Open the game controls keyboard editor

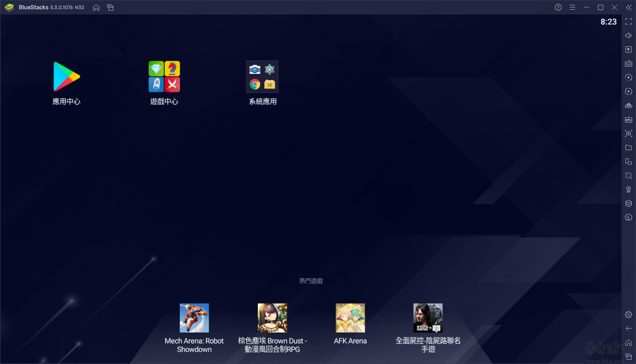pyautogui.click(x=629, y=63)
